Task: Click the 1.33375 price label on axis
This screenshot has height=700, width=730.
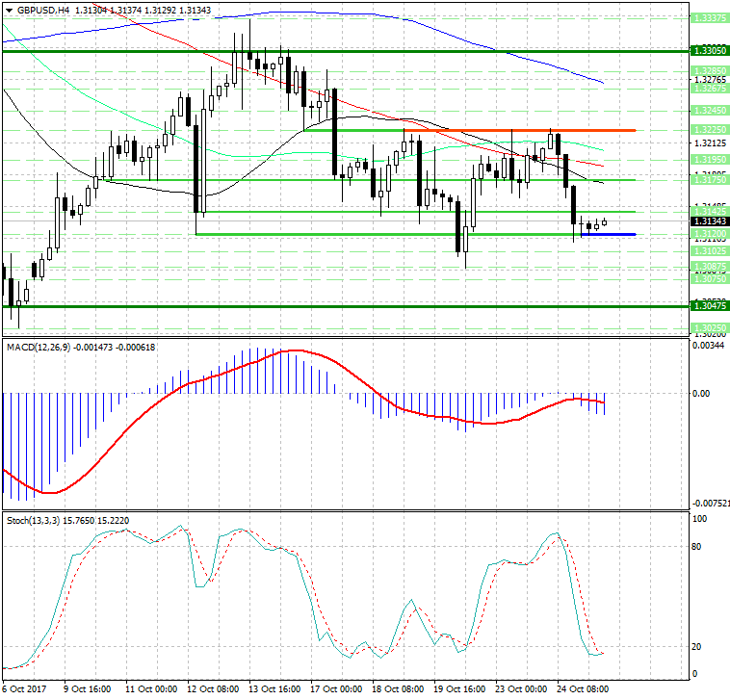Action: (x=710, y=17)
